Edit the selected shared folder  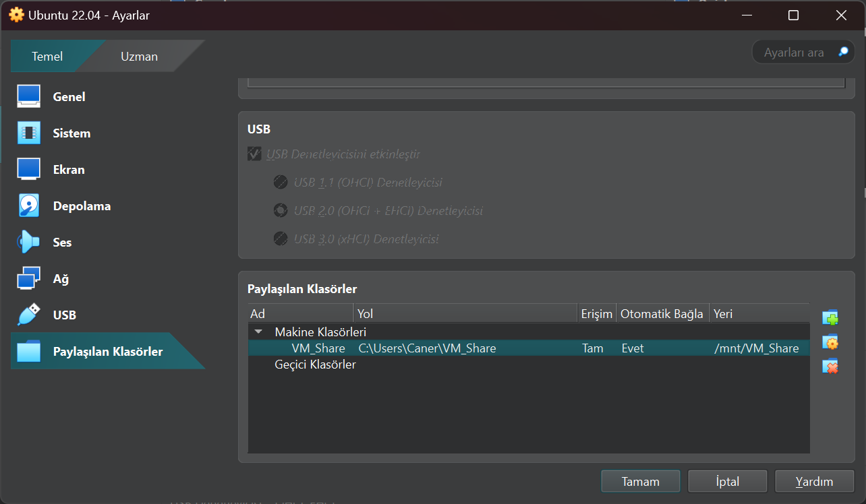[x=830, y=342]
